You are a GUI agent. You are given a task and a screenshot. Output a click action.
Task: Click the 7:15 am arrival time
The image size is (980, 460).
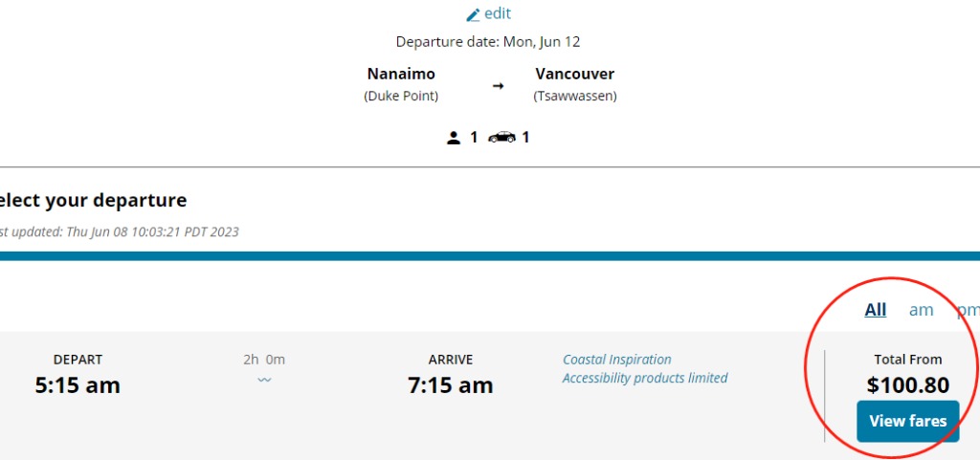pyautogui.click(x=451, y=385)
